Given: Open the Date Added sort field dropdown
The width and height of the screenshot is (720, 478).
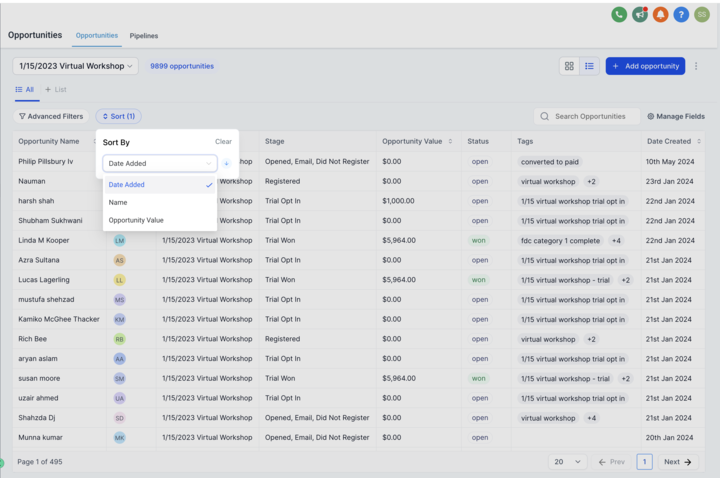Looking at the screenshot, I should click(160, 163).
